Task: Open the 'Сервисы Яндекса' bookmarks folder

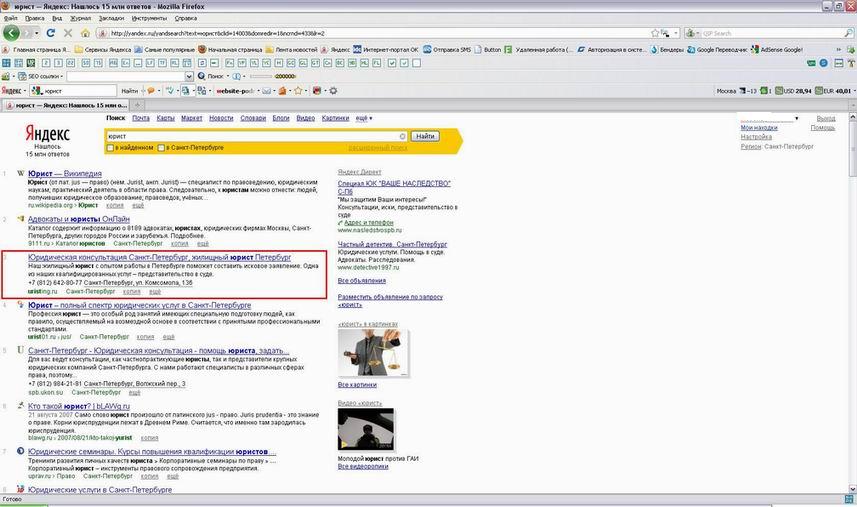Action: point(103,50)
